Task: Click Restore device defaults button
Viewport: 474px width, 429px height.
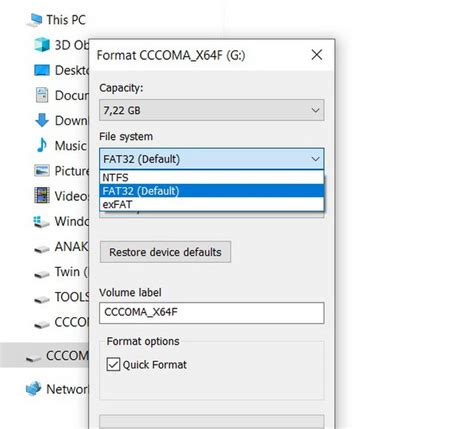Action: tap(165, 252)
